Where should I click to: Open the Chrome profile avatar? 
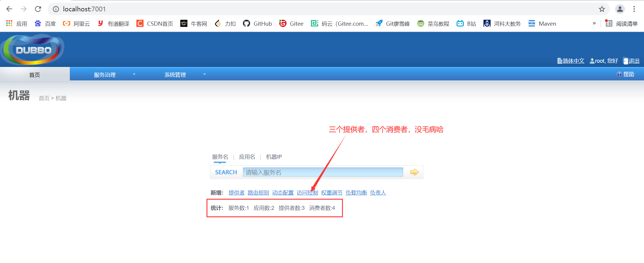tap(620, 9)
